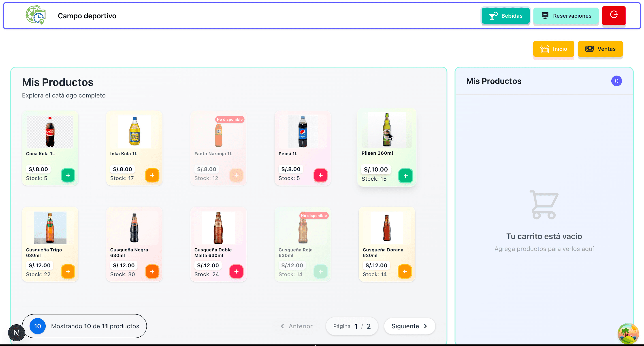Click the Inka Kola 1L product name
This screenshot has height=346, width=644.
[124, 154]
